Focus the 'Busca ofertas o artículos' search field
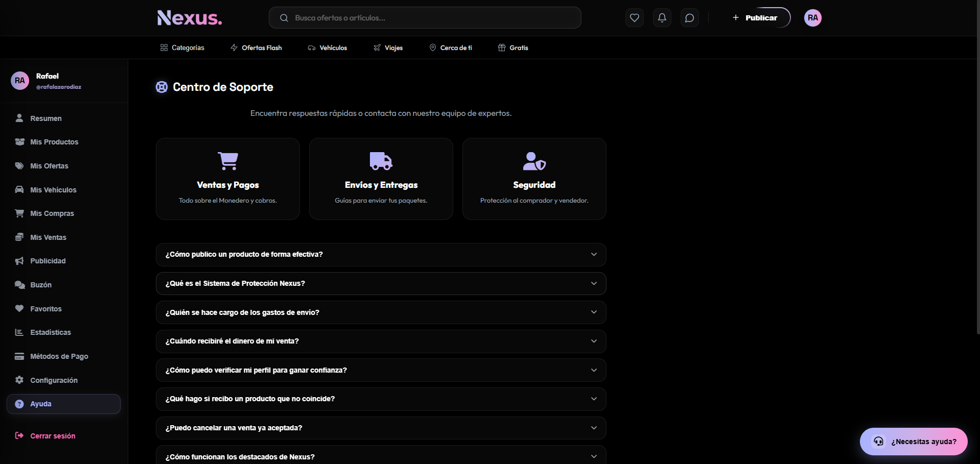The image size is (980, 464). click(x=425, y=18)
